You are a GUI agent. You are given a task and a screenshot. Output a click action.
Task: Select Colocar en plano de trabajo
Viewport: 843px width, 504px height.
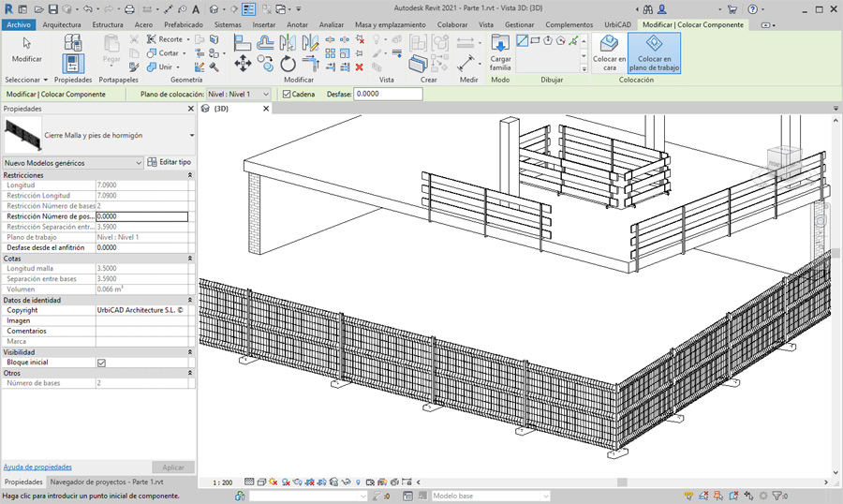[x=654, y=52]
